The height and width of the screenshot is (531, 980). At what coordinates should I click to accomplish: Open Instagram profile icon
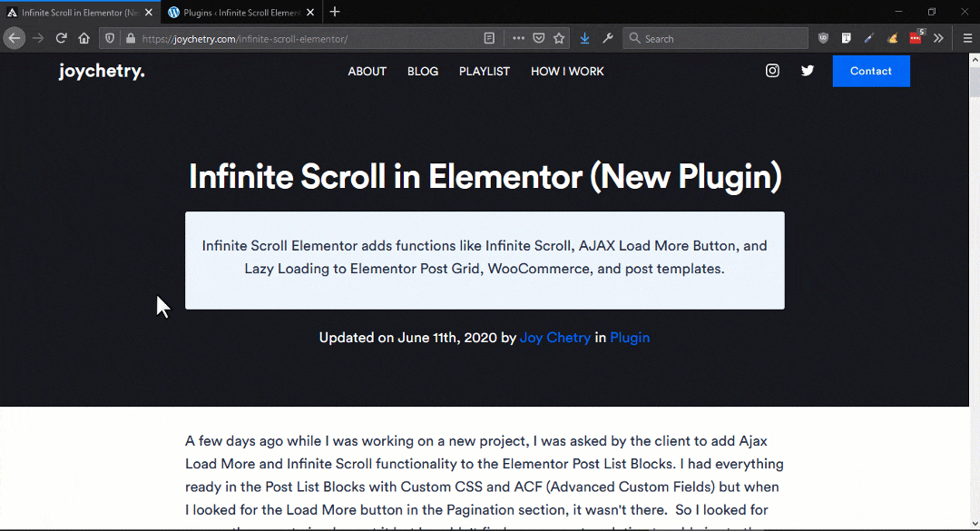pyautogui.click(x=772, y=71)
